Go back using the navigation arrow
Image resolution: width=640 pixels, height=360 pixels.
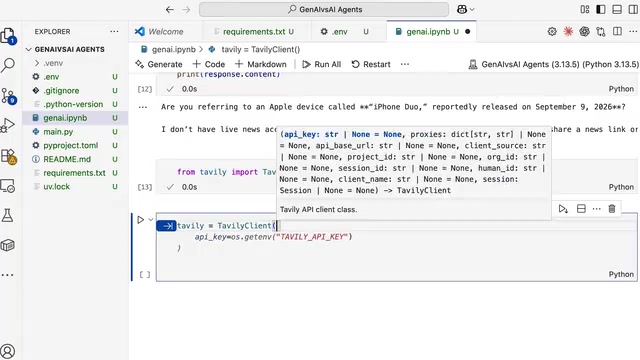pyautogui.click(x=170, y=9)
